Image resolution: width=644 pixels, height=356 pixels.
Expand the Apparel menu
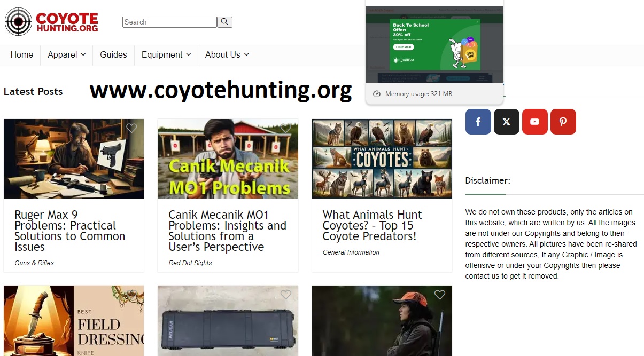click(x=66, y=54)
